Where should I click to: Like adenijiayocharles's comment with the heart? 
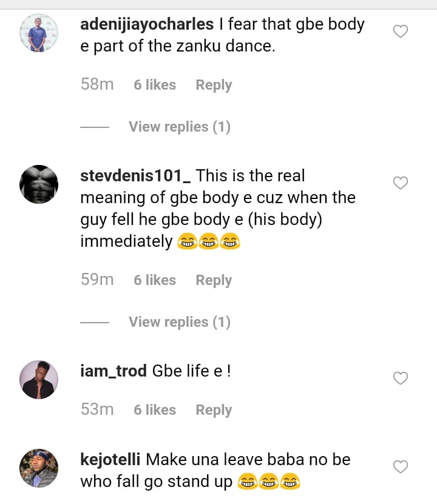(401, 32)
